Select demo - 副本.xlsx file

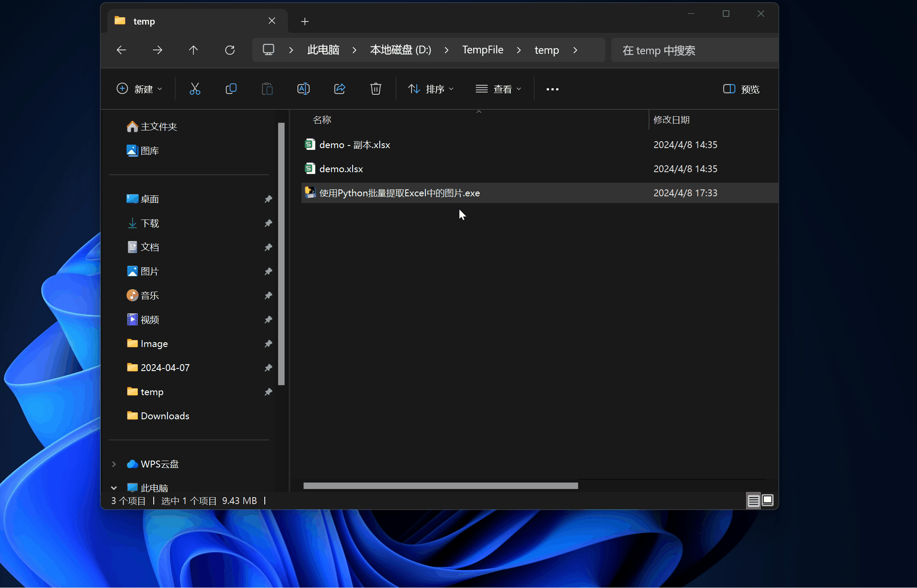(x=354, y=144)
